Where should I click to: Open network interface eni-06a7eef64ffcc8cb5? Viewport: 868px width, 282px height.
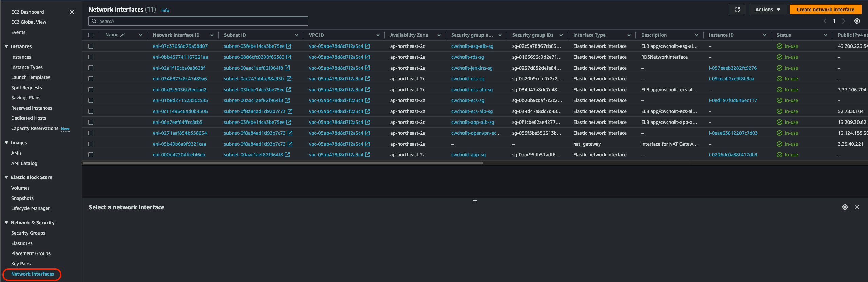pos(178,122)
